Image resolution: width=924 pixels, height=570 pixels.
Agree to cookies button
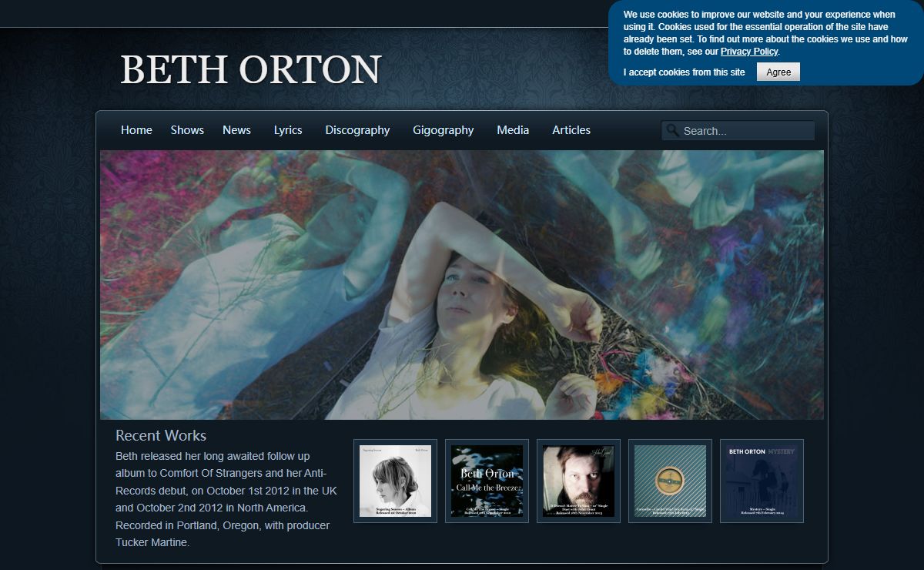click(x=778, y=72)
